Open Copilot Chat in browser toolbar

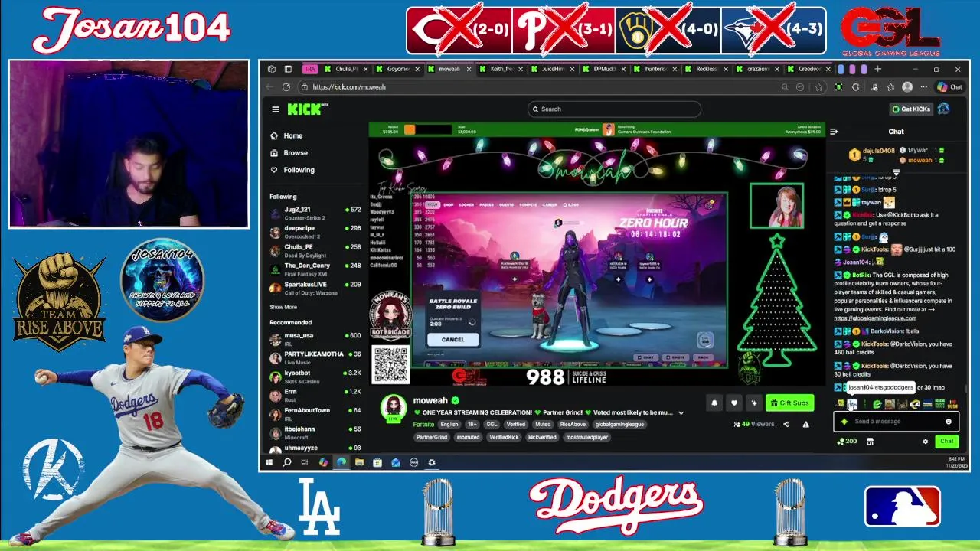click(950, 87)
